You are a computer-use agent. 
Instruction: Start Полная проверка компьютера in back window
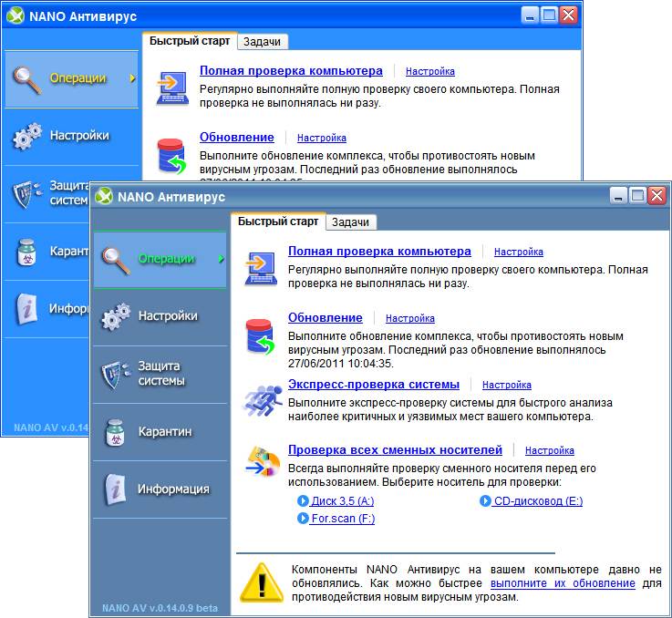pyautogui.click(x=291, y=71)
